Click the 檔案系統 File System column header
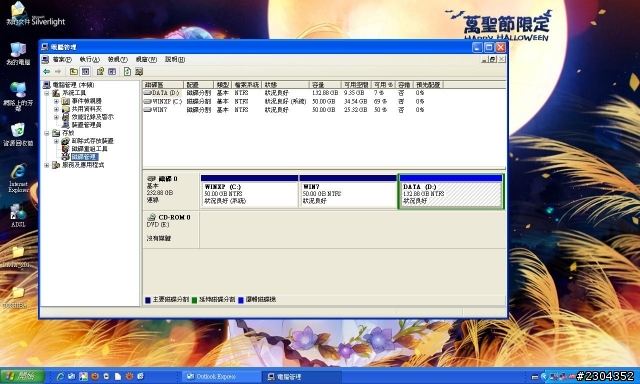The width and height of the screenshot is (640, 384). [x=247, y=85]
